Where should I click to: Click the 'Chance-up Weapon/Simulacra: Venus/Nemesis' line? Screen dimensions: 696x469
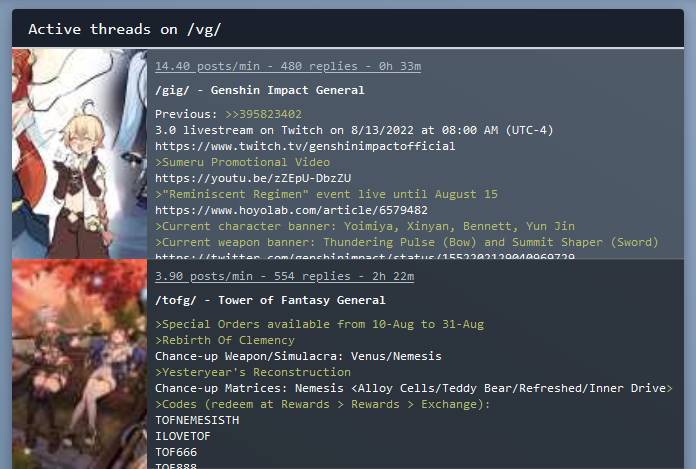(298, 356)
